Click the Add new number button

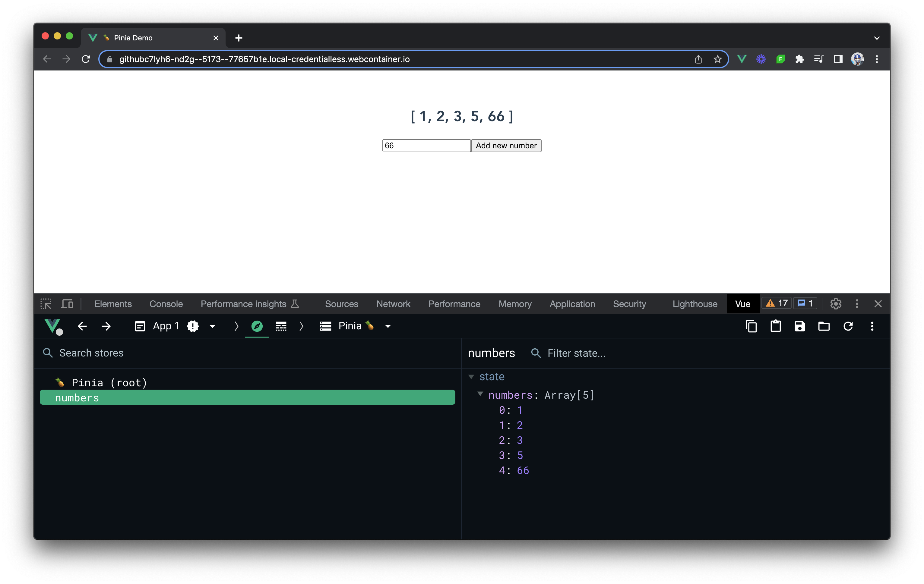click(x=506, y=145)
